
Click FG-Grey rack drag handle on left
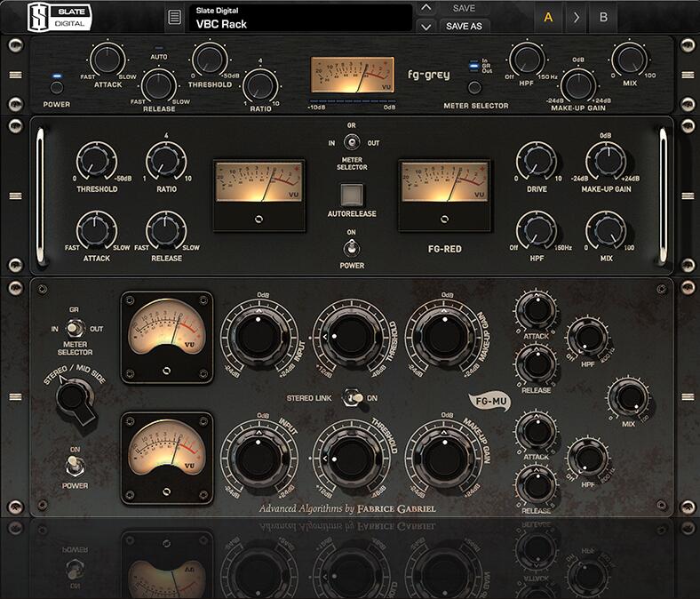(16, 75)
